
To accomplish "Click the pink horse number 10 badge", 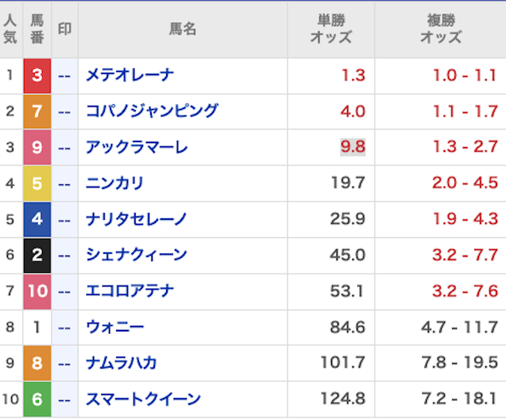I will (x=37, y=291).
